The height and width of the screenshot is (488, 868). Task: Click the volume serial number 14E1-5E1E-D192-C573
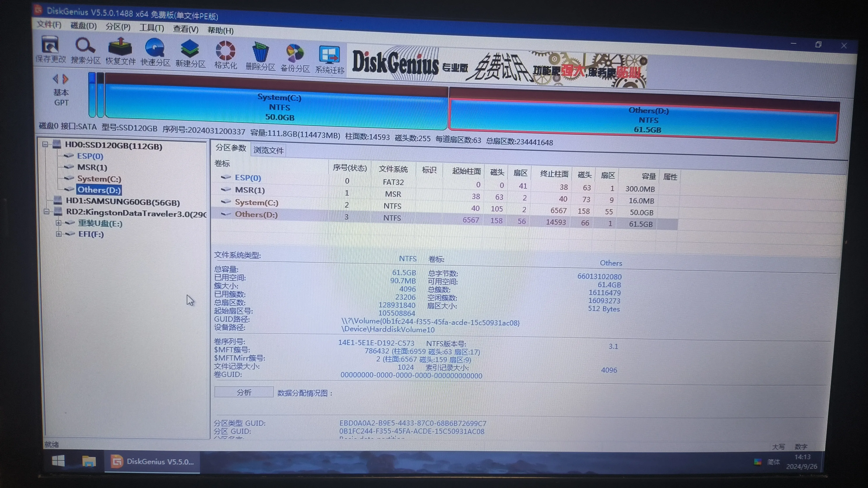376,343
